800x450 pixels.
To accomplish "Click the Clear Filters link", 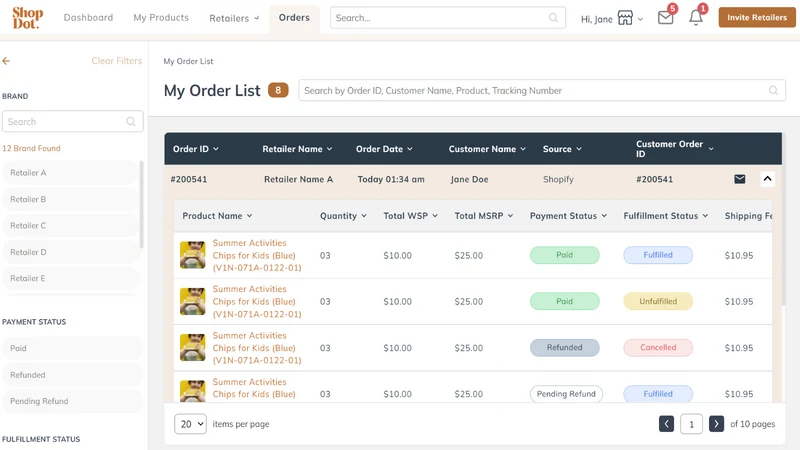I will point(117,61).
